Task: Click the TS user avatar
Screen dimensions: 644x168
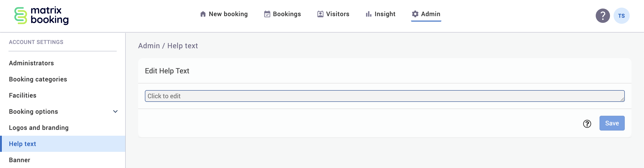Action: tap(621, 16)
